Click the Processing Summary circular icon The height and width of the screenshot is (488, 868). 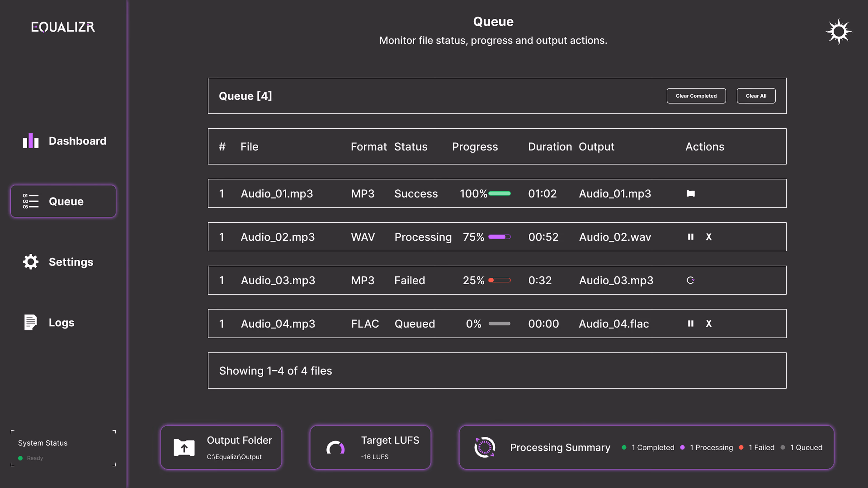tap(485, 447)
